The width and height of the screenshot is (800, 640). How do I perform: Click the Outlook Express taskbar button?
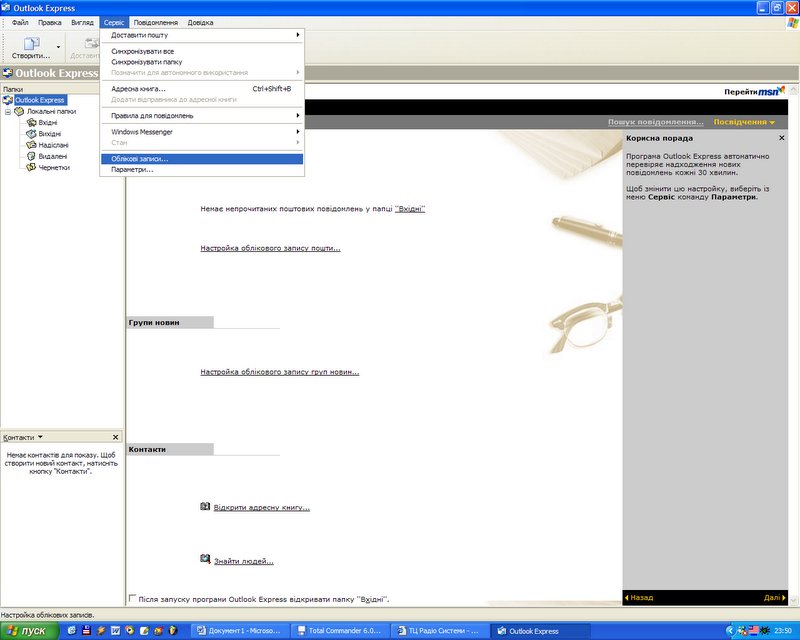click(x=540, y=631)
